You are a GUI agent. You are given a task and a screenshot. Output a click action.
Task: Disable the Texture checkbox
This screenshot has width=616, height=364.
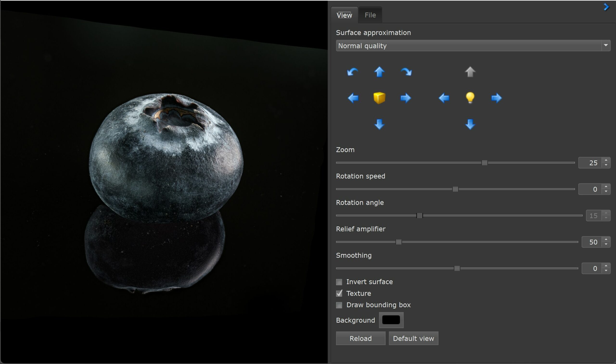tap(339, 293)
